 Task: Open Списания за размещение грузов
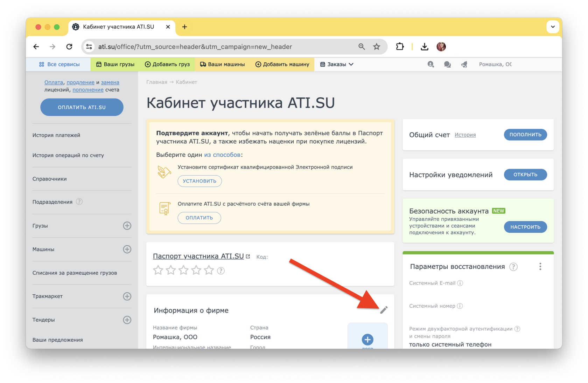[x=75, y=273]
